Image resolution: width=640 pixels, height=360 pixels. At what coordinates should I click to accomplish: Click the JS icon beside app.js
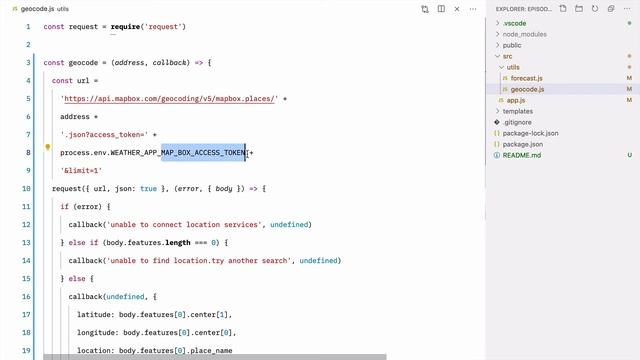[501, 100]
